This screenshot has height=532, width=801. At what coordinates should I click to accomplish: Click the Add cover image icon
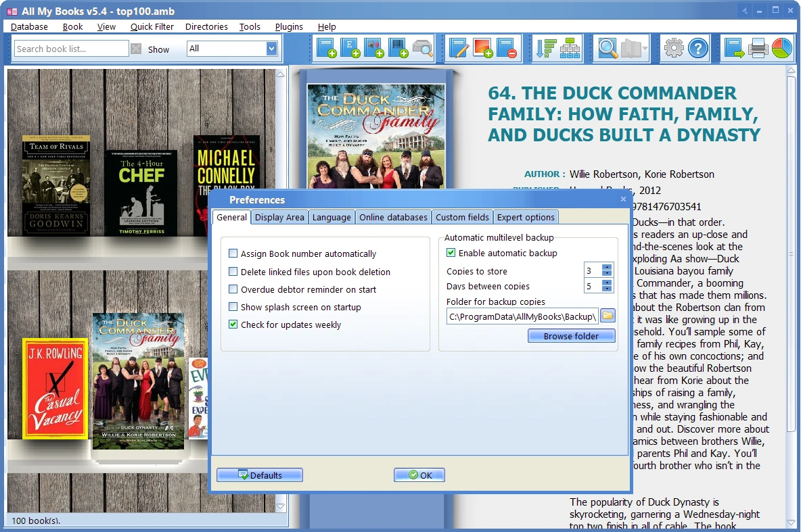pyautogui.click(x=483, y=48)
